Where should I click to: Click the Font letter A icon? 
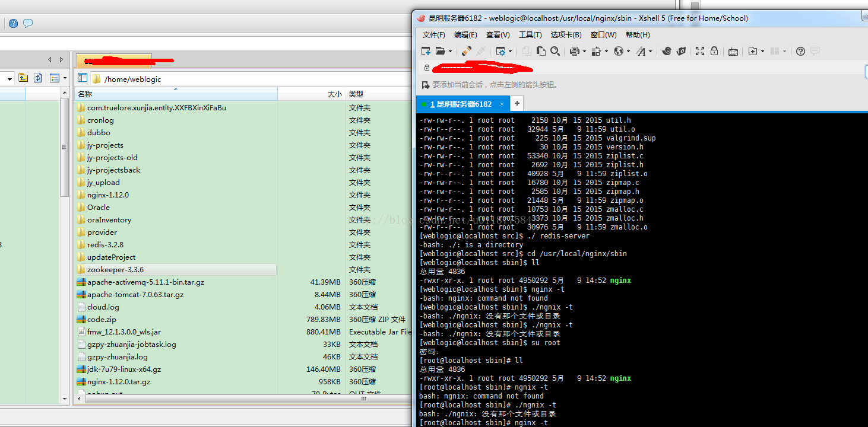[x=641, y=52]
